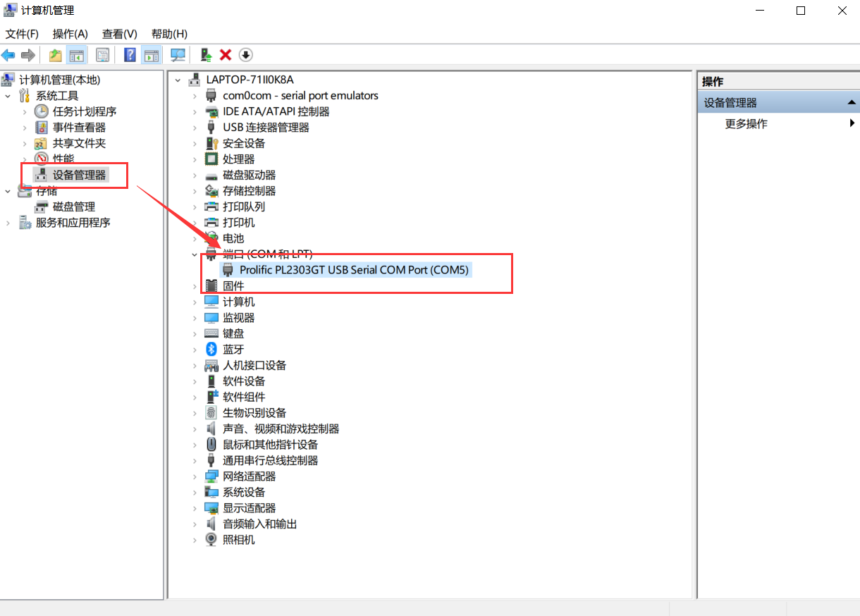Open the 文件(F) menu

click(22, 34)
